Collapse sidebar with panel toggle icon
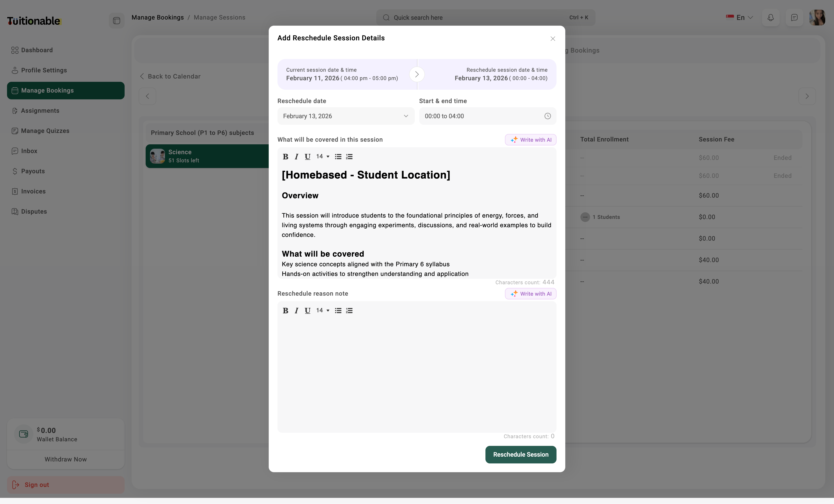Image resolution: width=834 pixels, height=504 pixels. [x=116, y=21]
